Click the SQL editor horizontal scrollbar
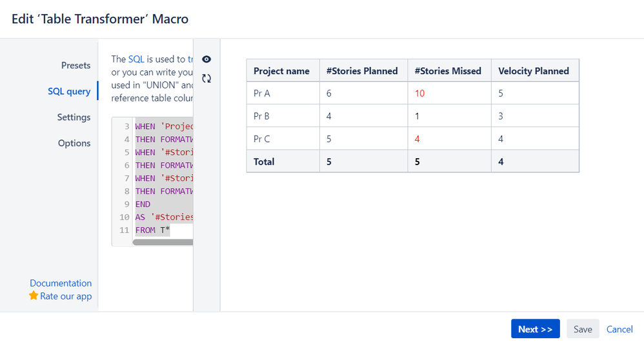Screen dimensions: 644x344 (163, 243)
